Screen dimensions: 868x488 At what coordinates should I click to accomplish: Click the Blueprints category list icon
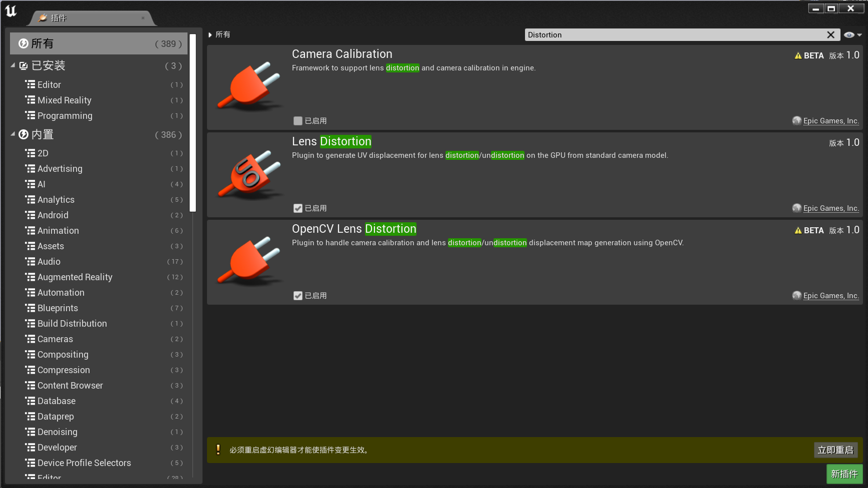[x=30, y=308]
